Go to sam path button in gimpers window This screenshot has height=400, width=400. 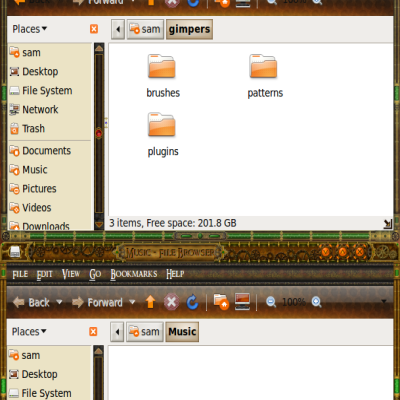click(145, 29)
